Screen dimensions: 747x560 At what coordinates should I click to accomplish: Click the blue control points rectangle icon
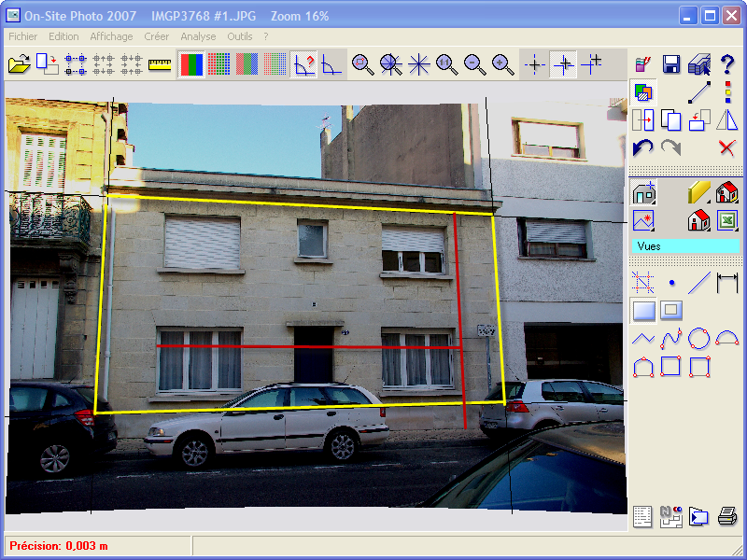76,64
